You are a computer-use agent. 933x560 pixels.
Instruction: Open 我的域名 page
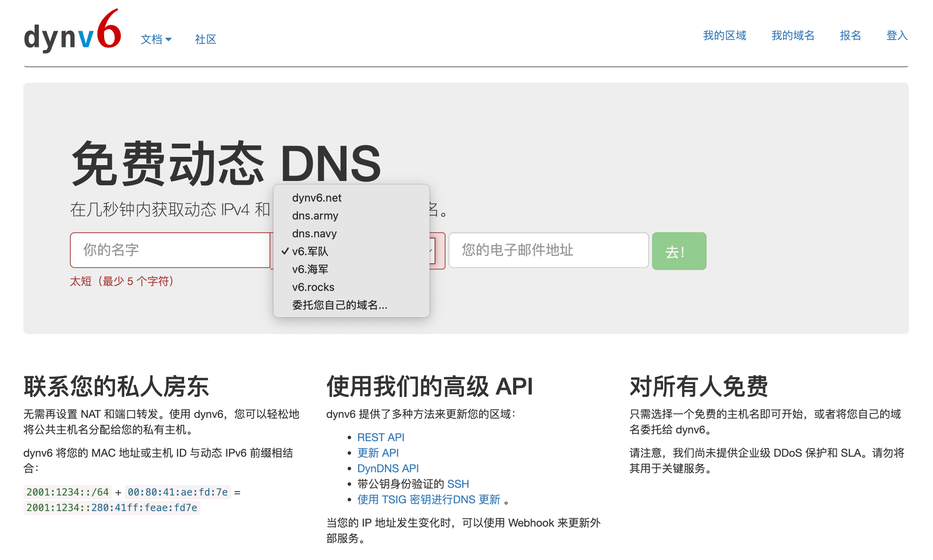[x=793, y=35]
